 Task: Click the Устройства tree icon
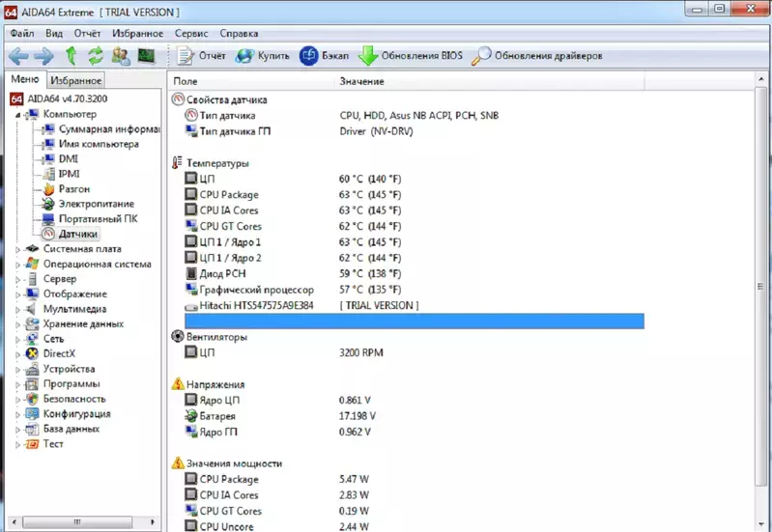point(32,369)
